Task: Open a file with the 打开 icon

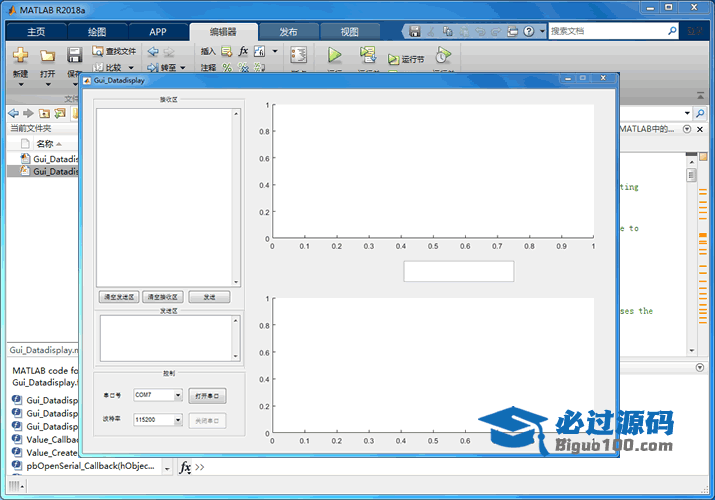Action: point(47,55)
